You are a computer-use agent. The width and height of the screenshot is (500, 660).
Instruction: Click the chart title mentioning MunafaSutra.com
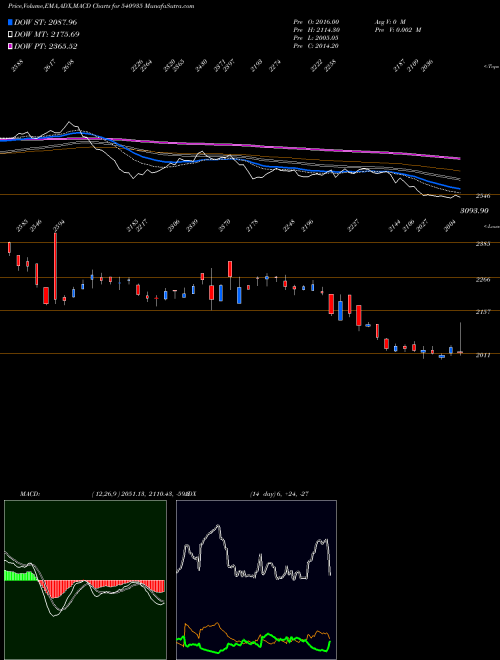click(x=101, y=6)
